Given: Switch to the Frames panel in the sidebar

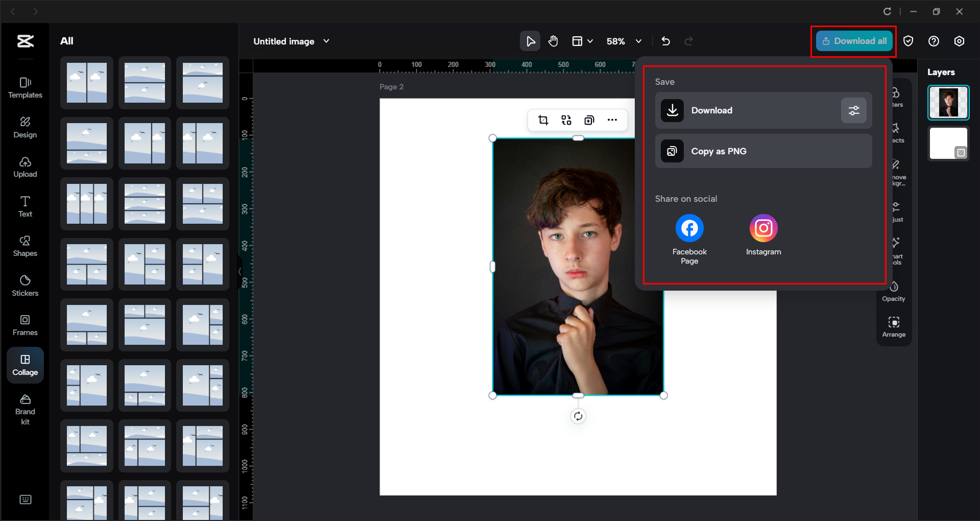Looking at the screenshot, I should click(25, 325).
